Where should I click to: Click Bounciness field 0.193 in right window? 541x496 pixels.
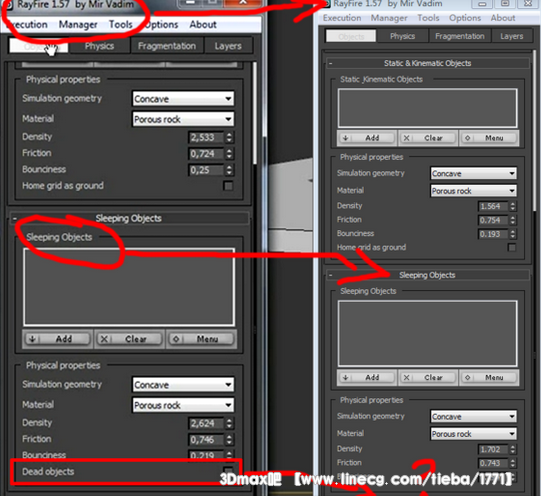pos(493,234)
